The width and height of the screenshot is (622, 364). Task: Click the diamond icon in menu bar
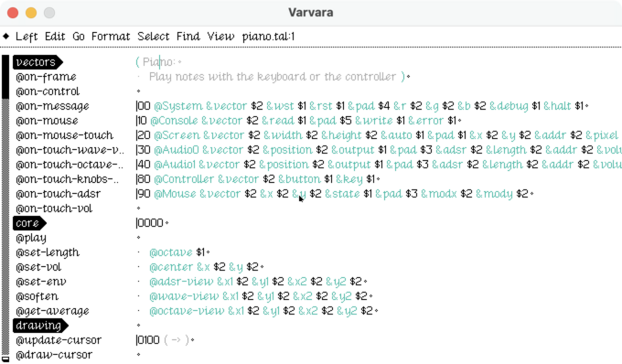(x=6, y=37)
